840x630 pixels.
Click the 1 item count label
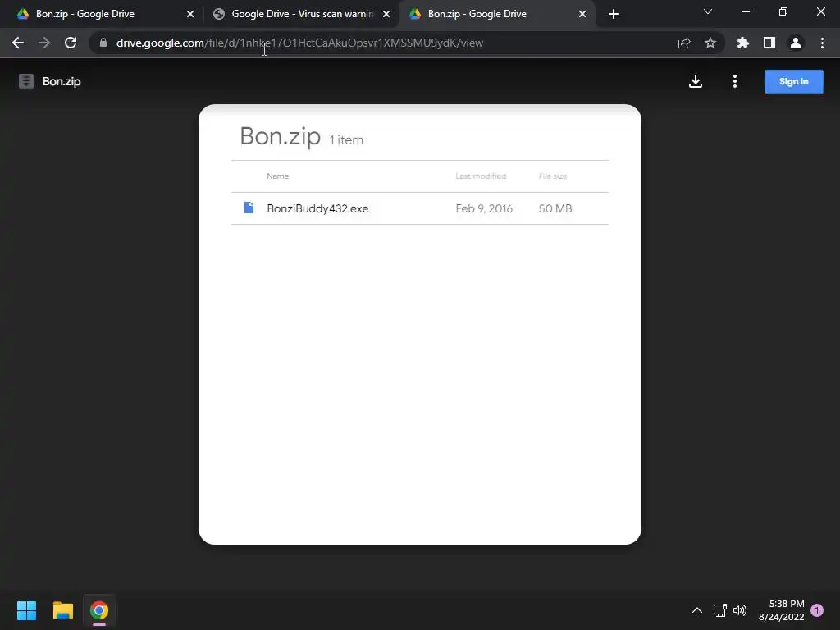pos(346,139)
